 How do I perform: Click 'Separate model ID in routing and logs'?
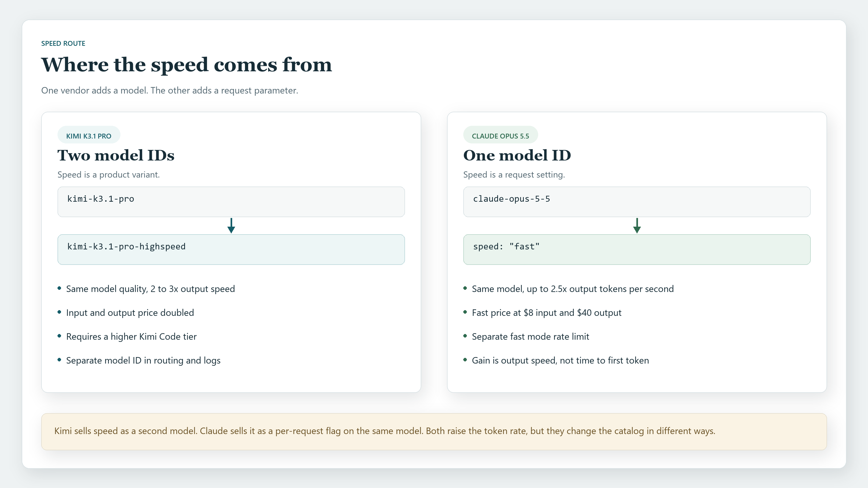tap(143, 361)
